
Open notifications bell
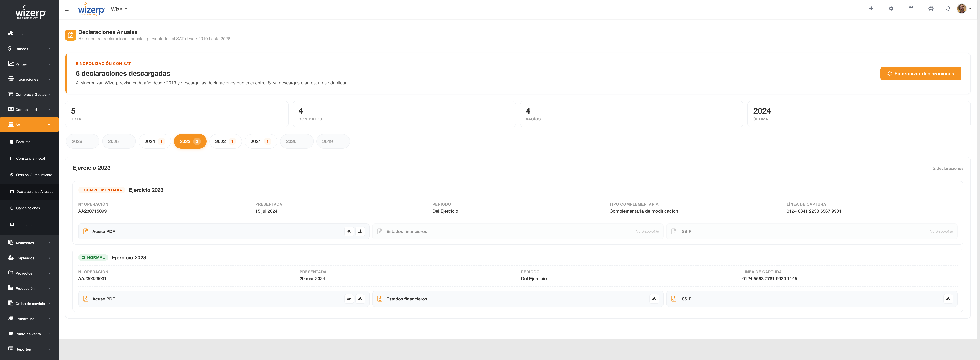948,8
